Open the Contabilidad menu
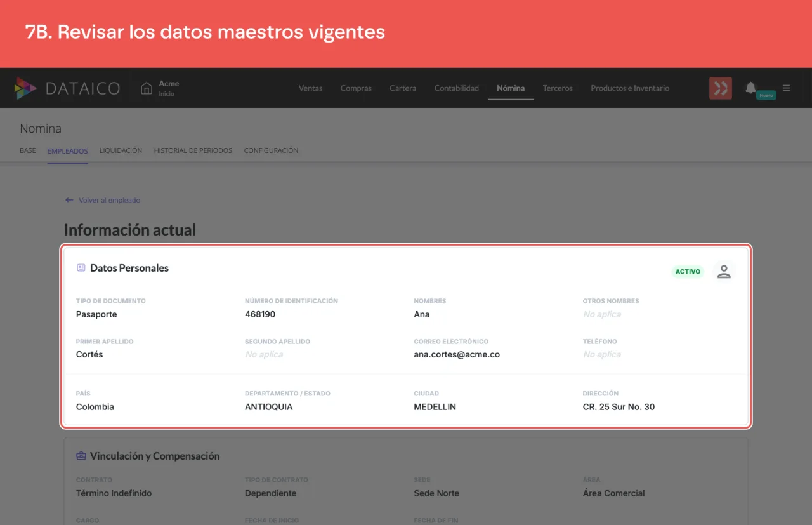This screenshot has width=812, height=525. pyautogui.click(x=457, y=88)
